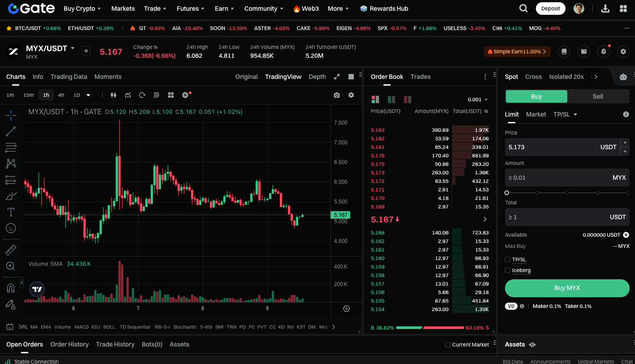Open the notification bell alert icon
The width and height of the screenshot is (635, 364).
[603, 52]
